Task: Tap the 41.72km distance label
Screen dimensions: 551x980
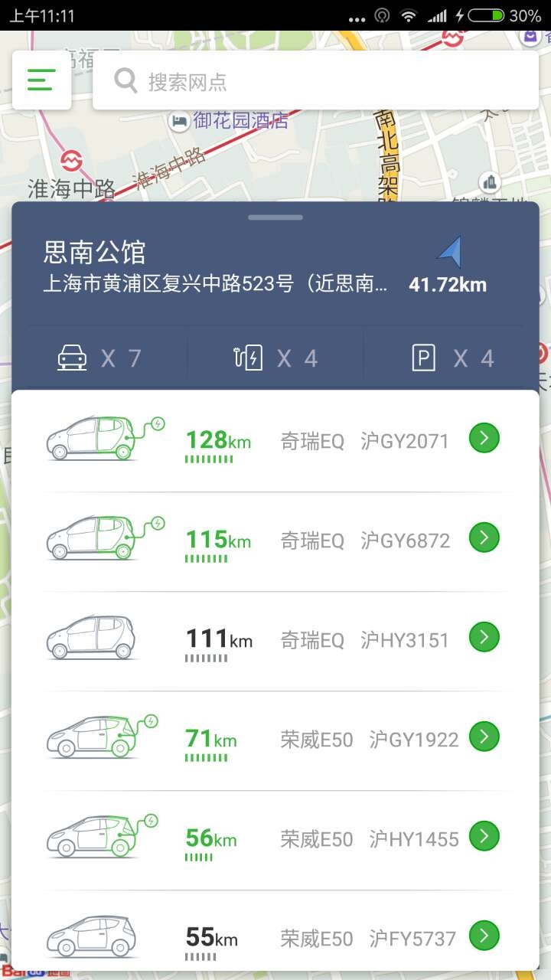Action: coord(448,285)
